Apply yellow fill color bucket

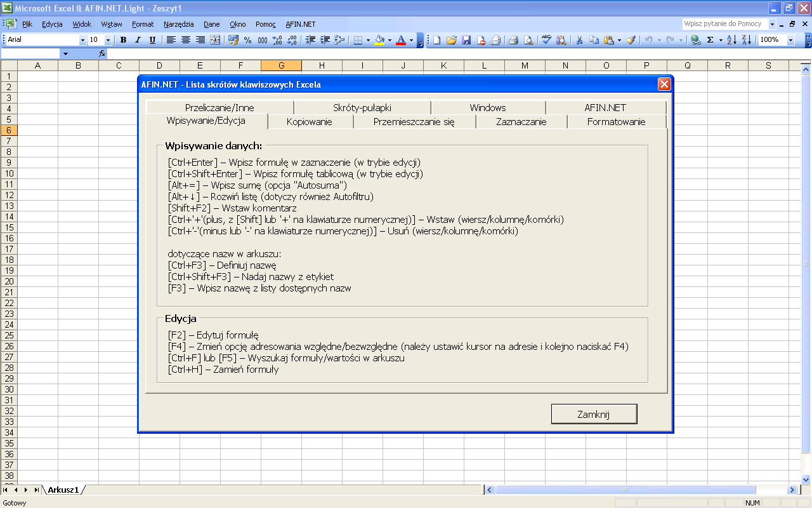tap(379, 40)
